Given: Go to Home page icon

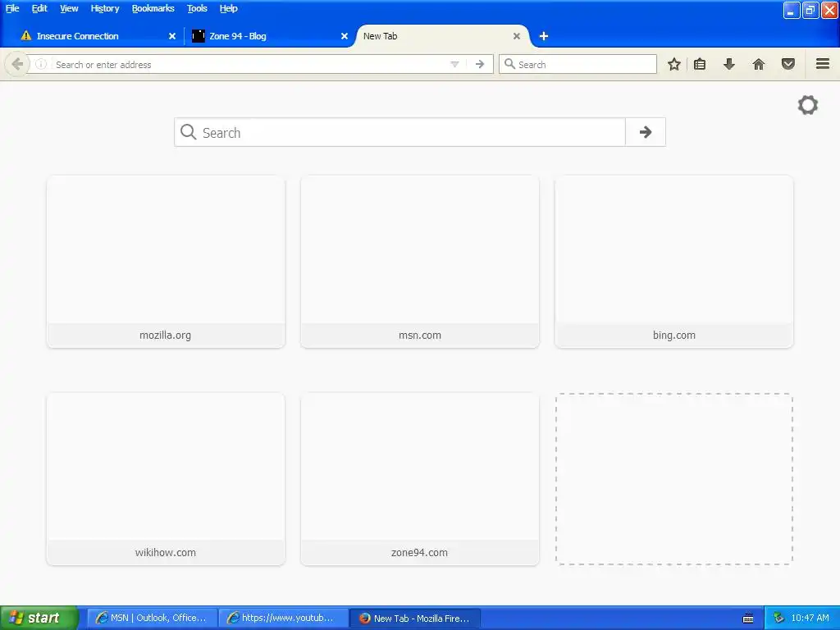Looking at the screenshot, I should (759, 64).
